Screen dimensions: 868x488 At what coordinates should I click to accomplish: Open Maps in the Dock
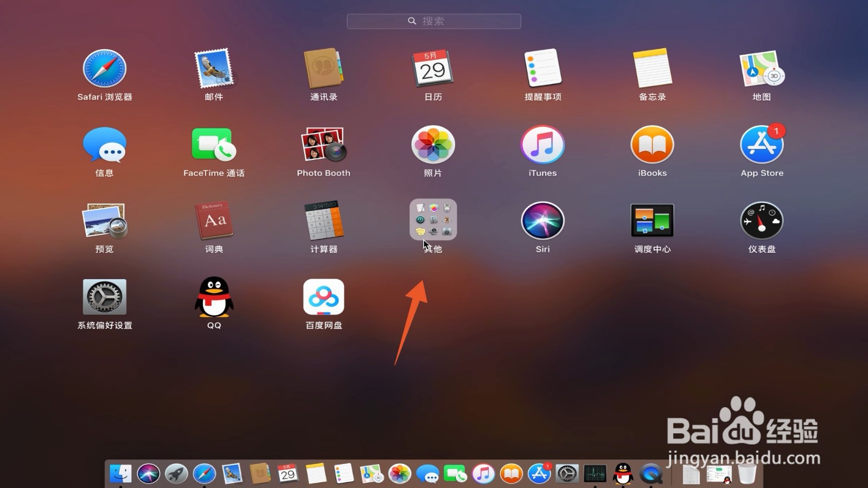[x=372, y=474]
